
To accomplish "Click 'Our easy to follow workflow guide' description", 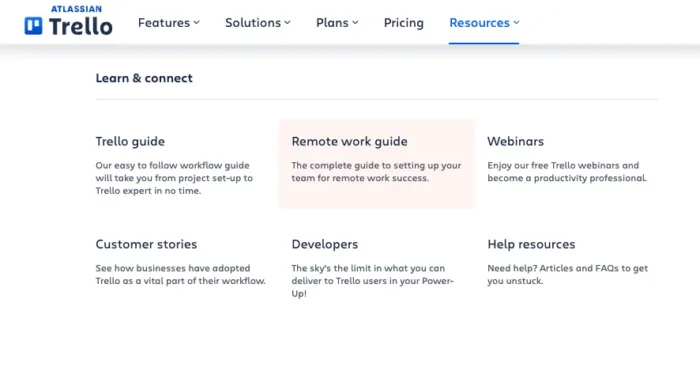I will pyautogui.click(x=174, y=178).
